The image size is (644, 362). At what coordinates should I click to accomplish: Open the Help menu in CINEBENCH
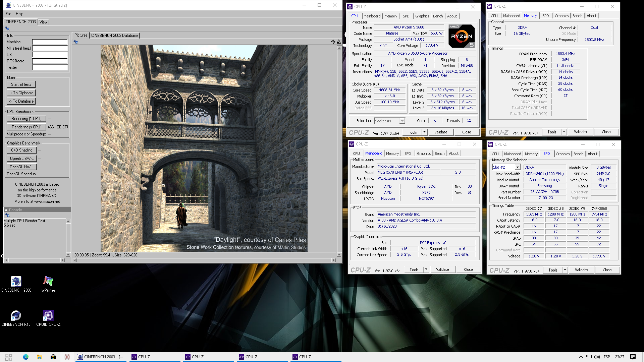tap(19, 14)
